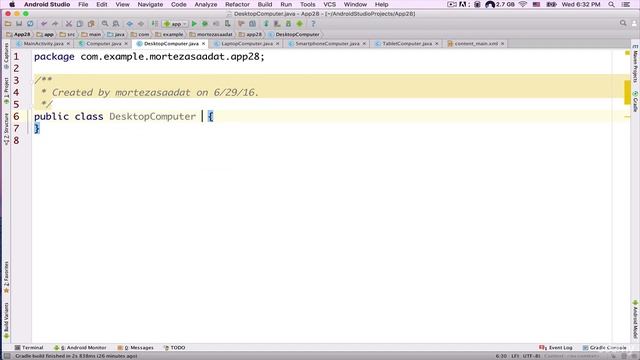Open the Messages tool window

click(x=136, y=348)
